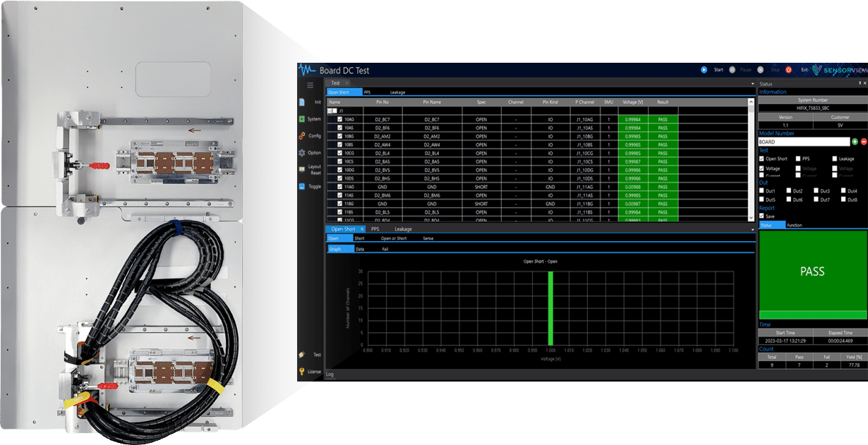The width and height of the screenshot is (868, 445).
Task: Click the Voltage [V] column header
Action: [x=633, y=102]
